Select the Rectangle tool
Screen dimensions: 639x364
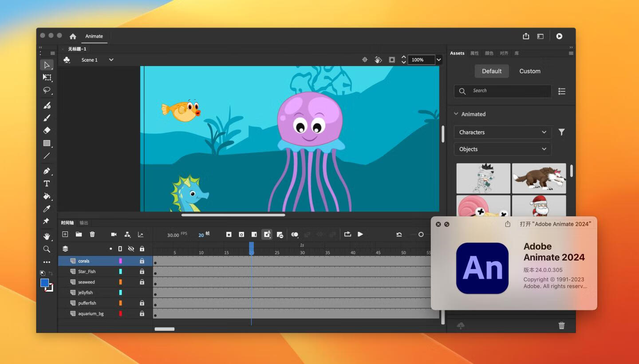47,143
